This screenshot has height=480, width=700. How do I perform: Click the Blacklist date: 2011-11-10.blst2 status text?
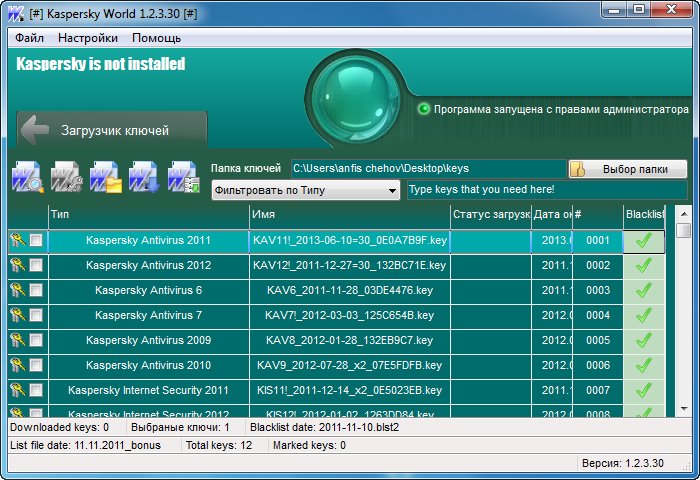[325, 427]
